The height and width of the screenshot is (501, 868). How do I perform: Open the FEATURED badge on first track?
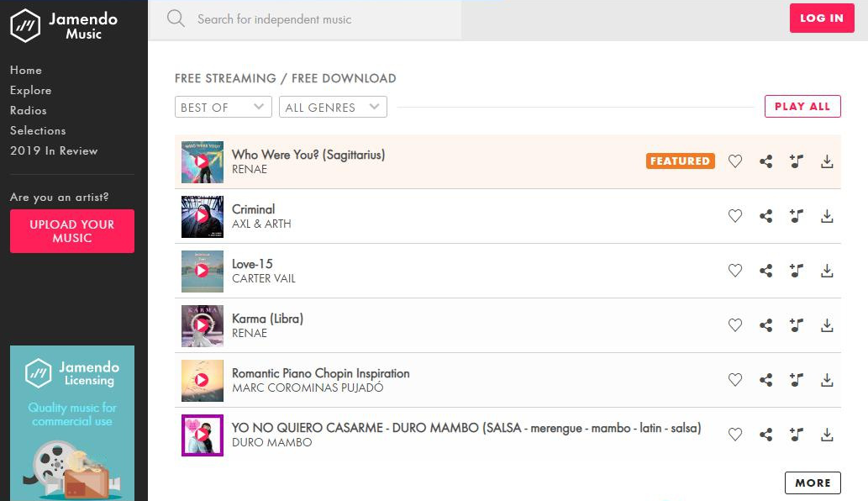click(x=681, y=161)
